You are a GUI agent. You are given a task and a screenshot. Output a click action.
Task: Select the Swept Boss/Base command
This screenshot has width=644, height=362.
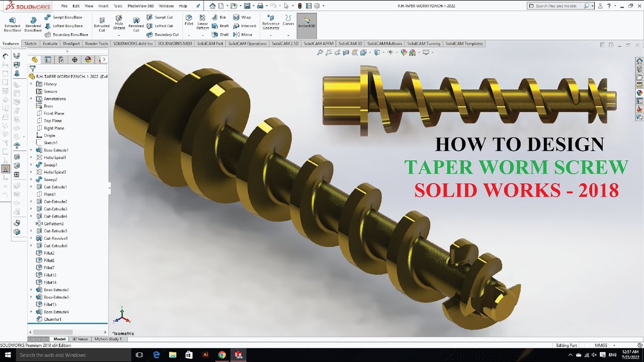click(x=63, y=17)
